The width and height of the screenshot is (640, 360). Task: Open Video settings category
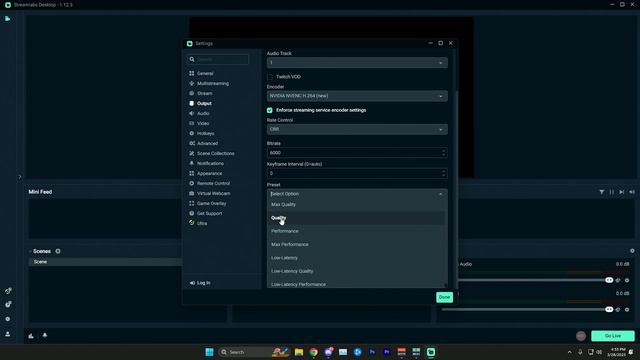[203, 123]
